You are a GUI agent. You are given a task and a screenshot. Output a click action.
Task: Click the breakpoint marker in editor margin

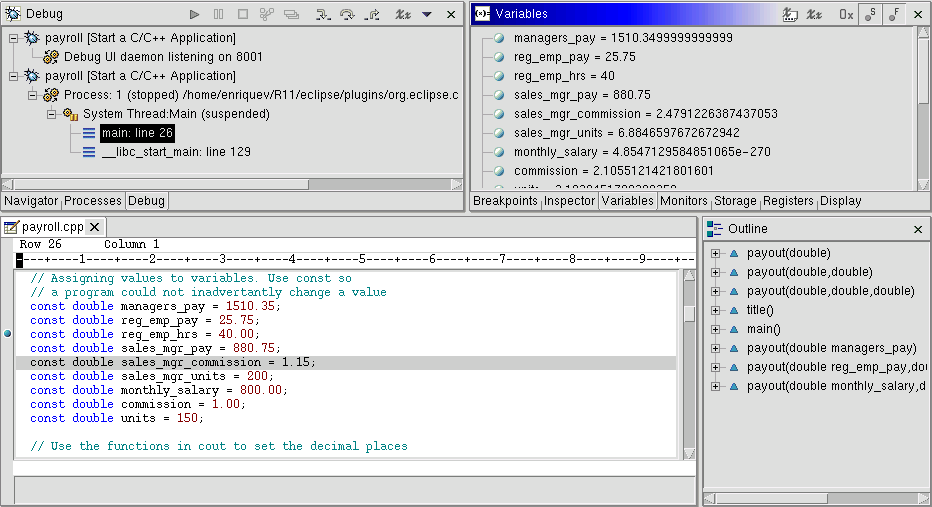point(8,334)
